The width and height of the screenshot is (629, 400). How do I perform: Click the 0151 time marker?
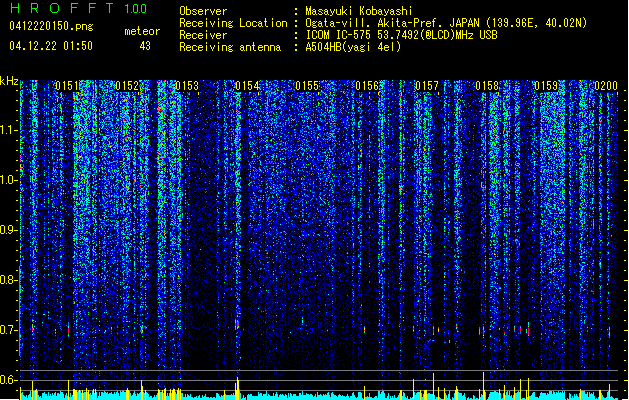(67, 86)
